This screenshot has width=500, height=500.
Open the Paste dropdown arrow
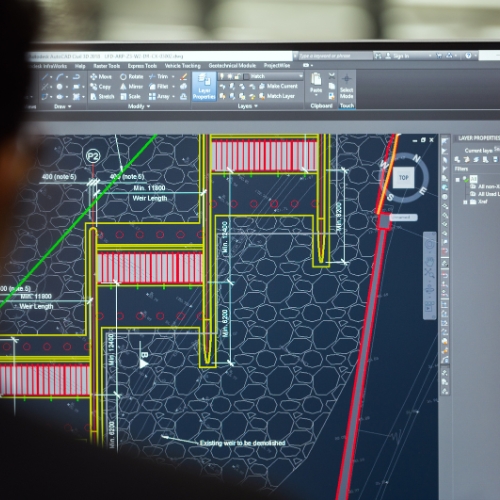[316, 95]
